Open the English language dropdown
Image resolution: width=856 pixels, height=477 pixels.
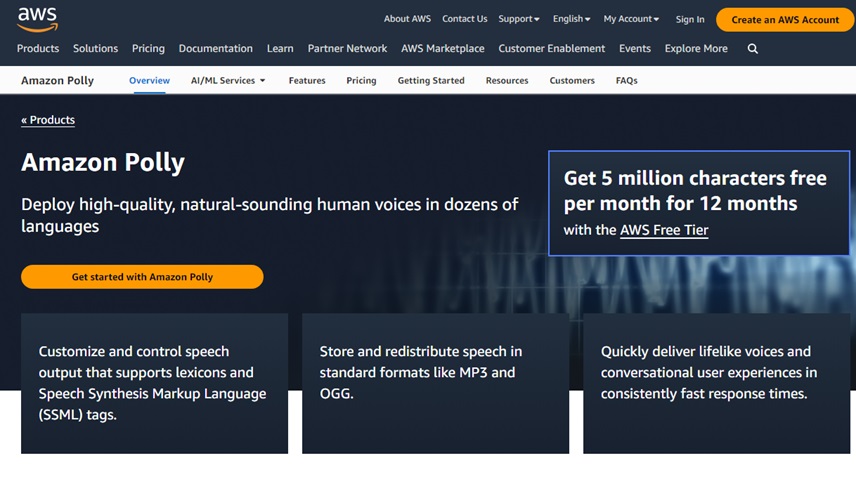[x=571, y=19]
